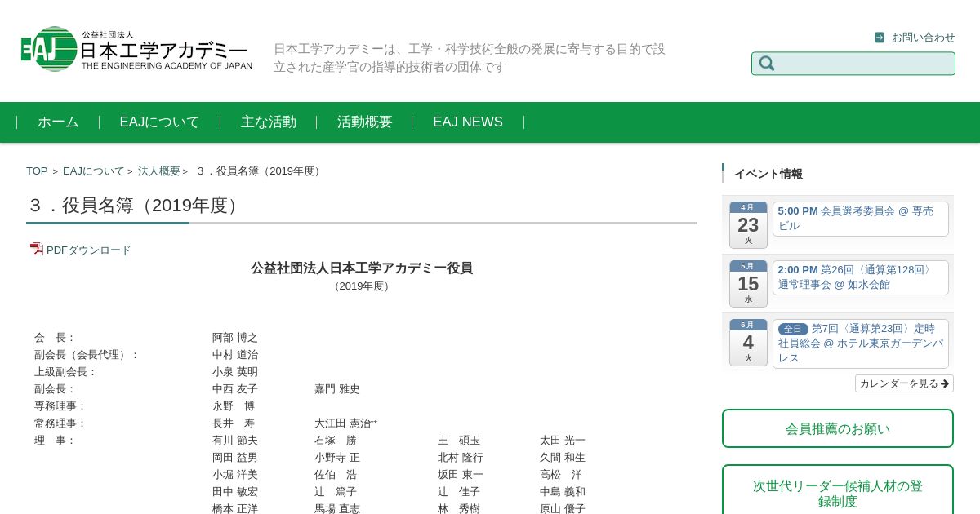
Task: Click the name 小泉 英明
Action: coord(235,372)
